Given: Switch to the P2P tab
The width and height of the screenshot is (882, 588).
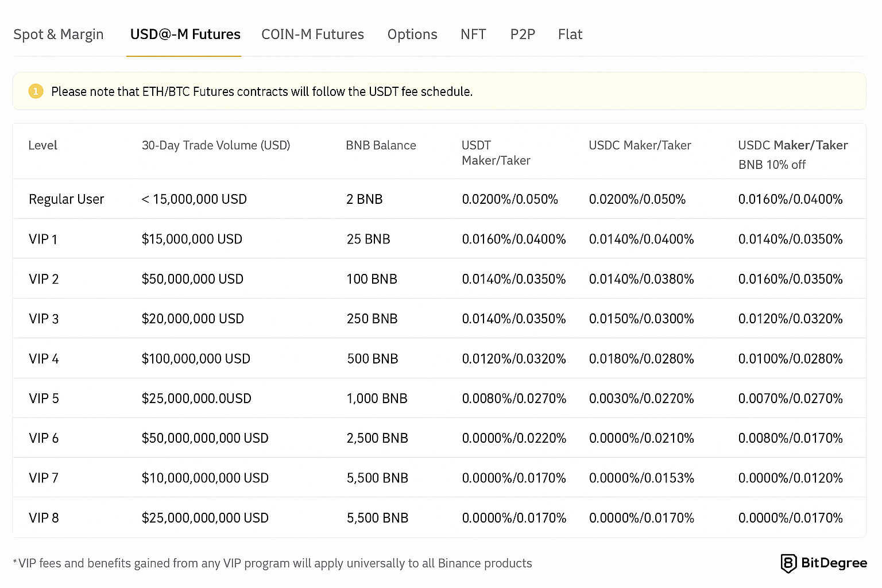Looking at the screenshot, I should (x=523, y=34).
